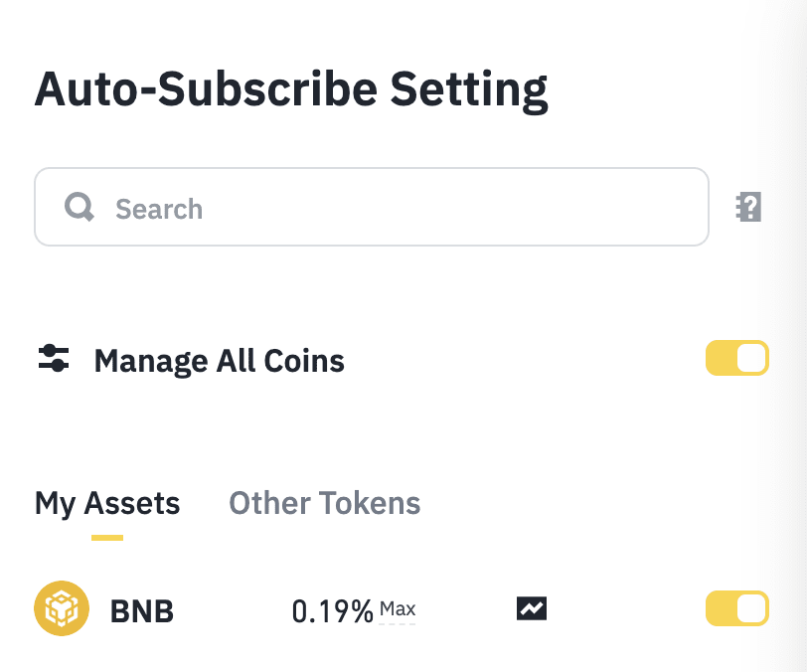Focus the Search input field
Image resolution: width=807 pixels, height=672 pixels.
tap(398, 207)
